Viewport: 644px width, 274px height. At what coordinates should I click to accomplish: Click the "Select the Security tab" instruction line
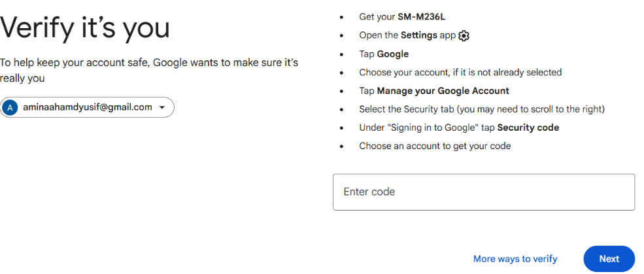click(482, 109)
